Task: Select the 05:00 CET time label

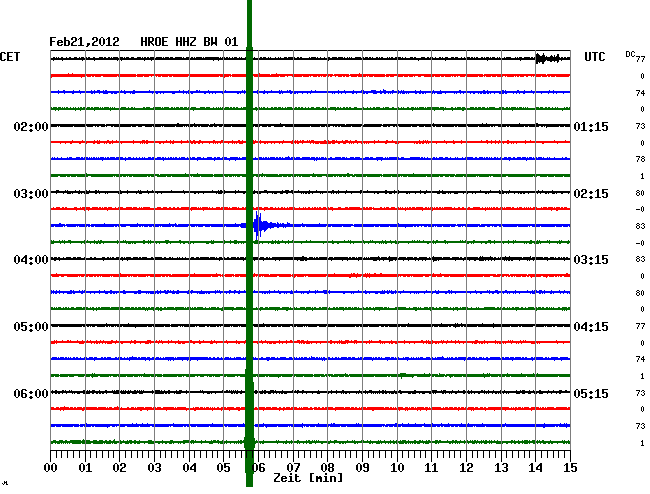Action: pos(31,327)
